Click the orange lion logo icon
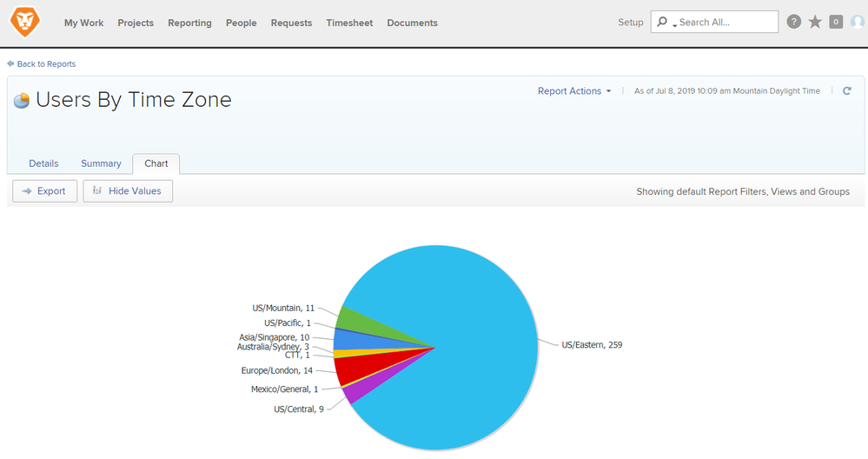Viewport: 868px width, 459px height. (x=25, y=22)
